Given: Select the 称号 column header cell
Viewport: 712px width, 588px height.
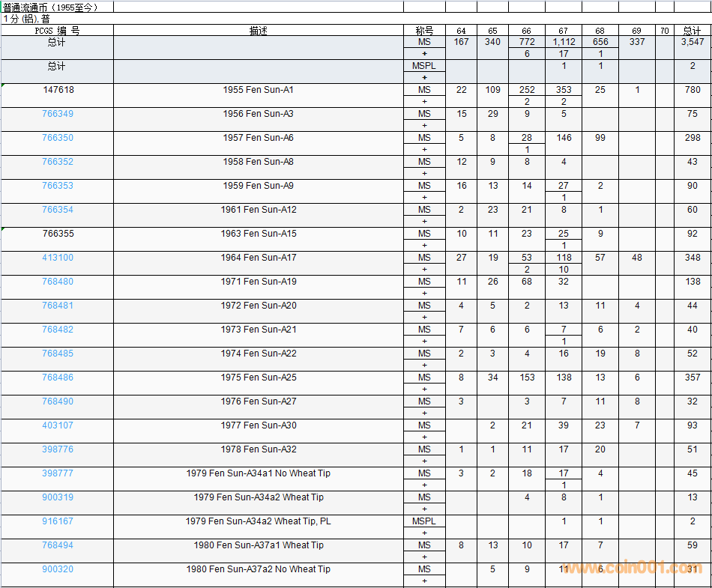Looking at the screenshot, I should click(424, 31).
